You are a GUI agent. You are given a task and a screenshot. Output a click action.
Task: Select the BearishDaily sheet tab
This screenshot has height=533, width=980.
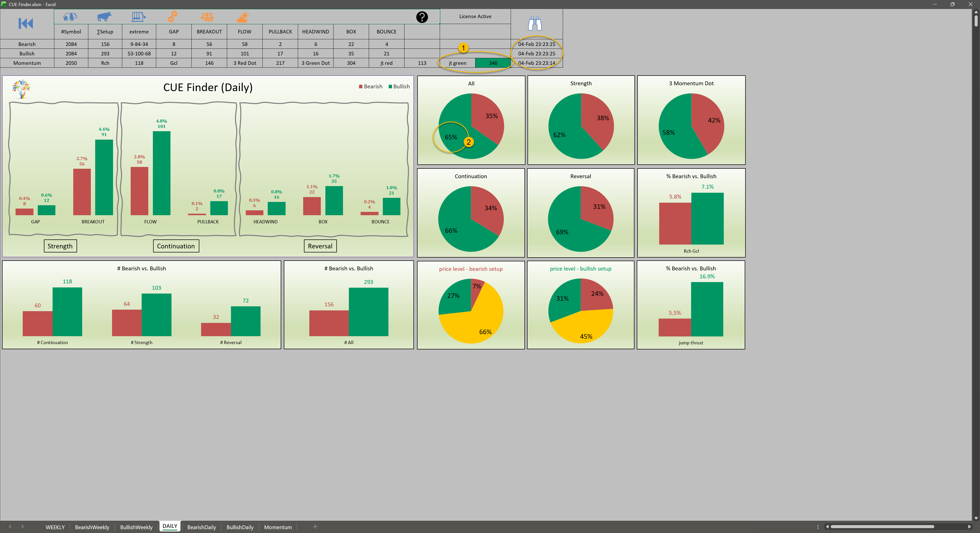tap(202, 527)
